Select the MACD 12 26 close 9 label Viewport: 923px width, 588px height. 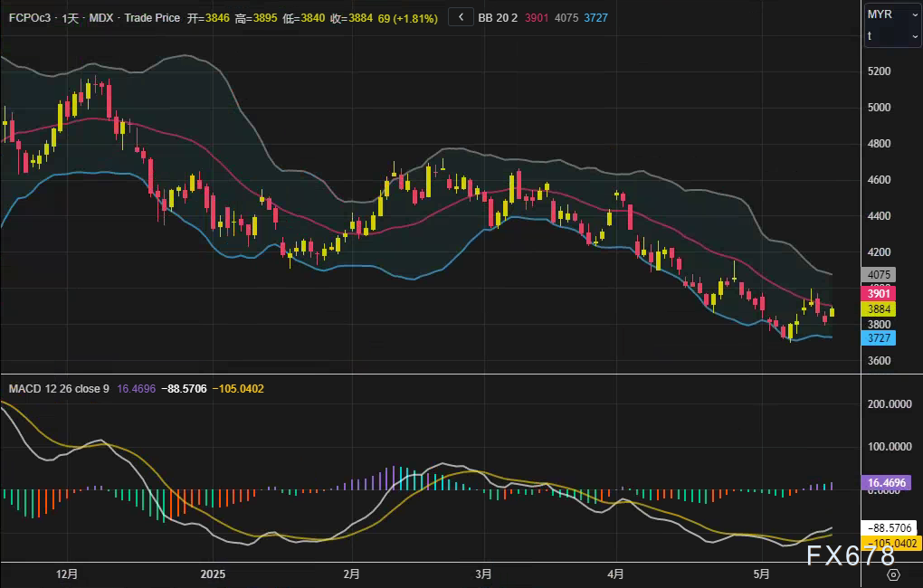59,389
